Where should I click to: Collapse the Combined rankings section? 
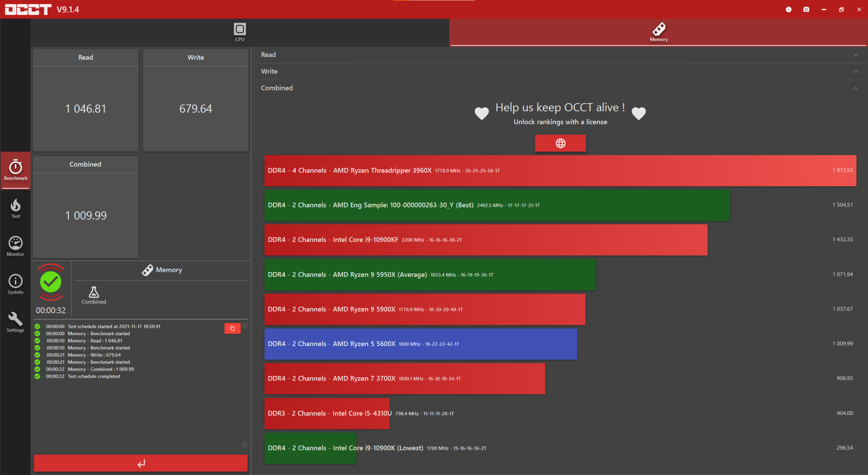[x=559, y=88]
